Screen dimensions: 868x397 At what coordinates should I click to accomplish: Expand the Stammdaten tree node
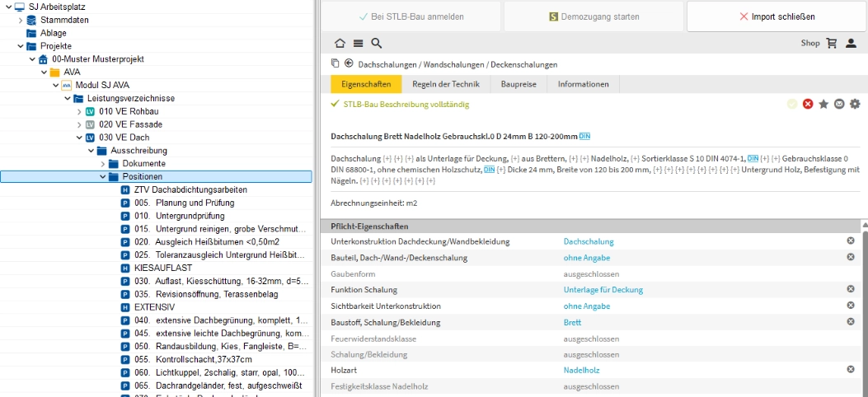tap(21, 20)
